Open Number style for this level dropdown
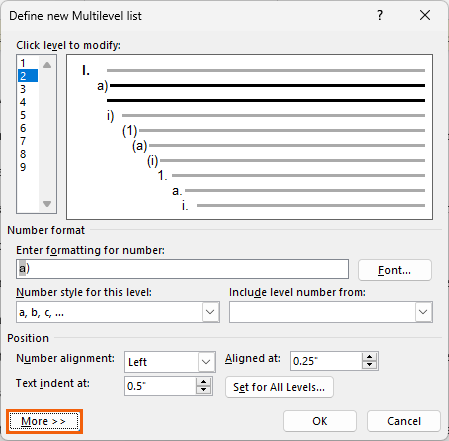The image size is (449, 441). click(210, 312)
